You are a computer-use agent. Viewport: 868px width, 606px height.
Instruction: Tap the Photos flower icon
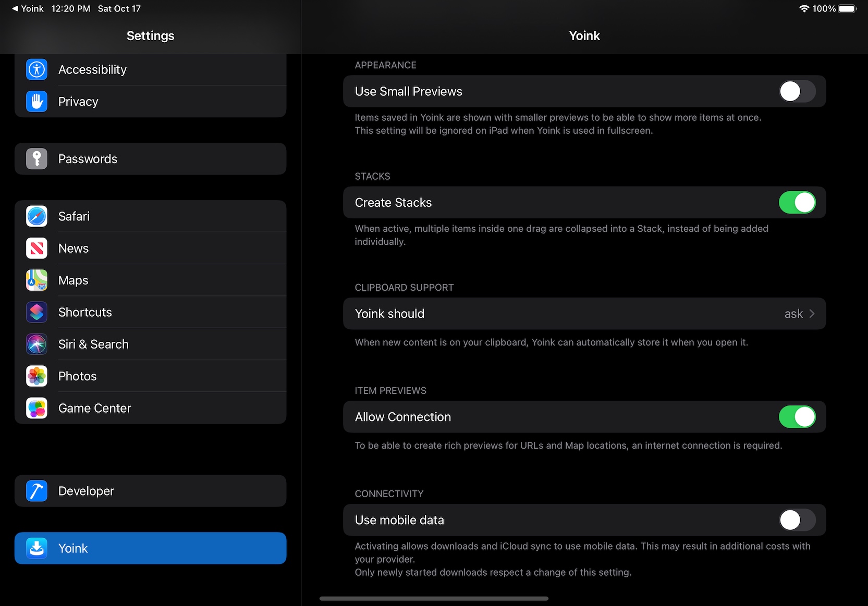[x=36, y=376]
